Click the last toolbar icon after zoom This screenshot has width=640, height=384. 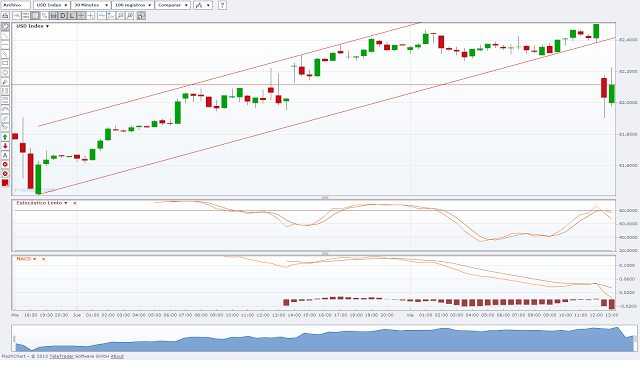point(141,16)
